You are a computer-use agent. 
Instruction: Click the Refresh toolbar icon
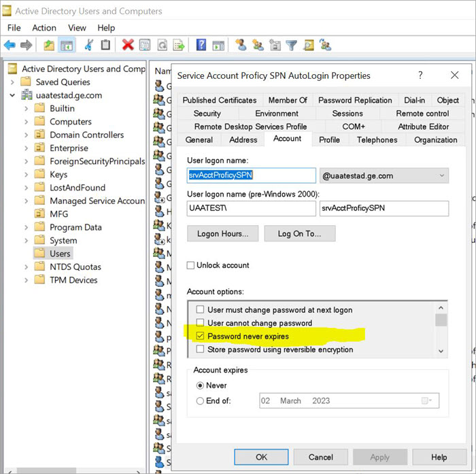point(162,45)
